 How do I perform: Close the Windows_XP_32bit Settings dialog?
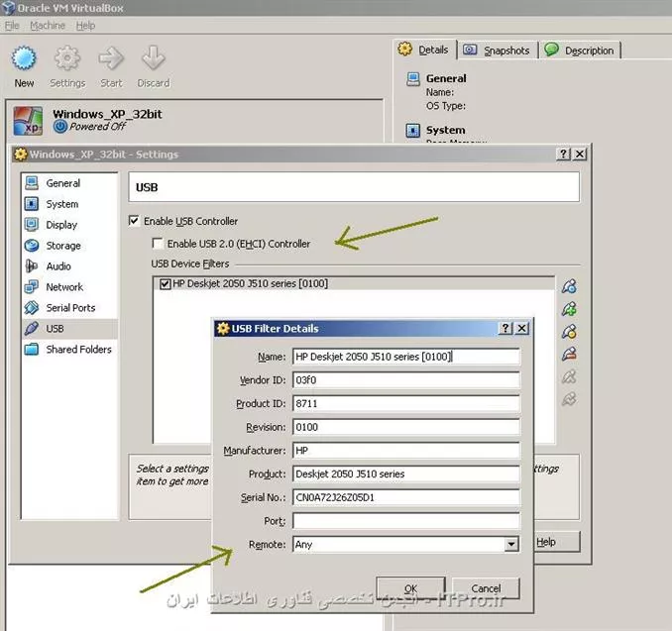(x=580, y=154)
